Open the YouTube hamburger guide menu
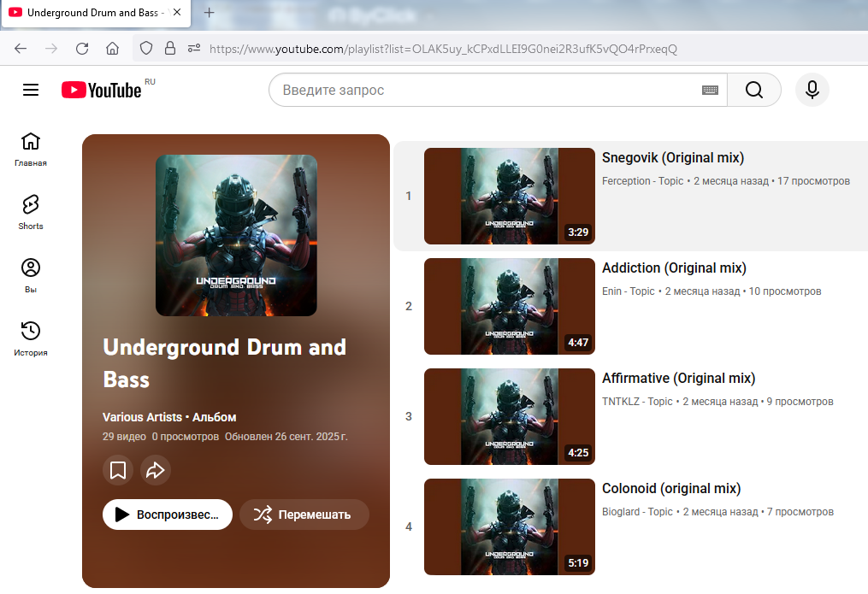 point(31,90)
